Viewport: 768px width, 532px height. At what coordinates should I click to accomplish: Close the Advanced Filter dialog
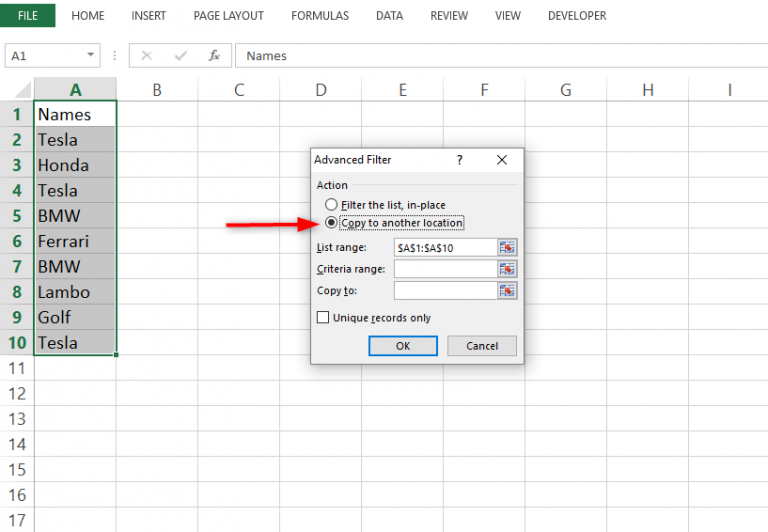coord(502,160)
